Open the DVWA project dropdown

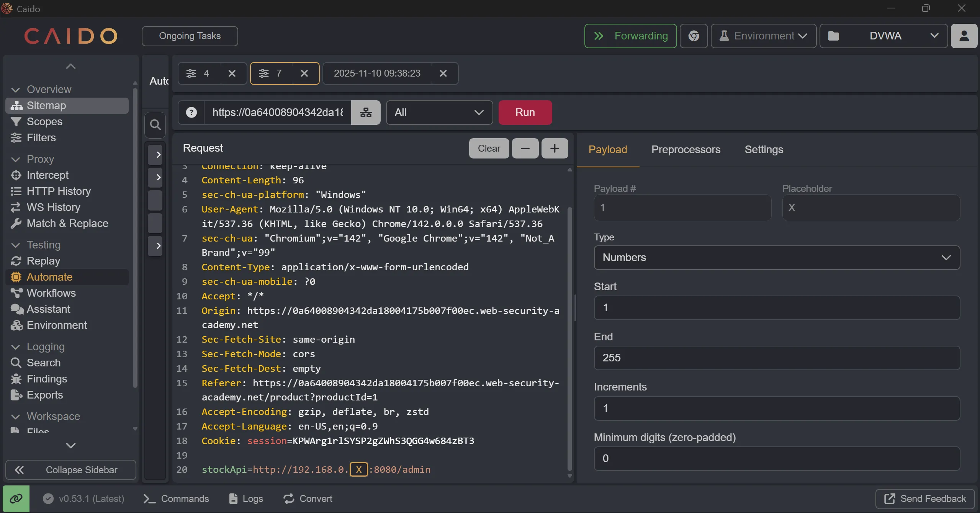point(884,36)
